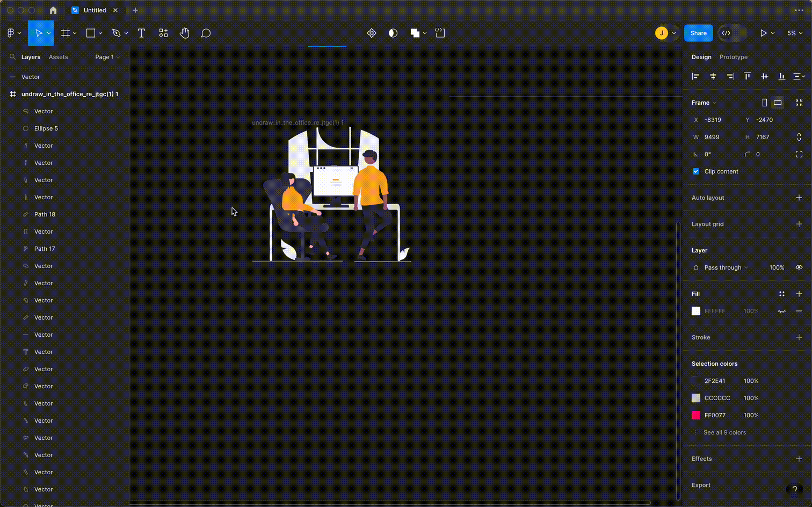This screenshot has height=507, width=812.
Task: Select the Ellipse 5 layer
Action: 46,128
